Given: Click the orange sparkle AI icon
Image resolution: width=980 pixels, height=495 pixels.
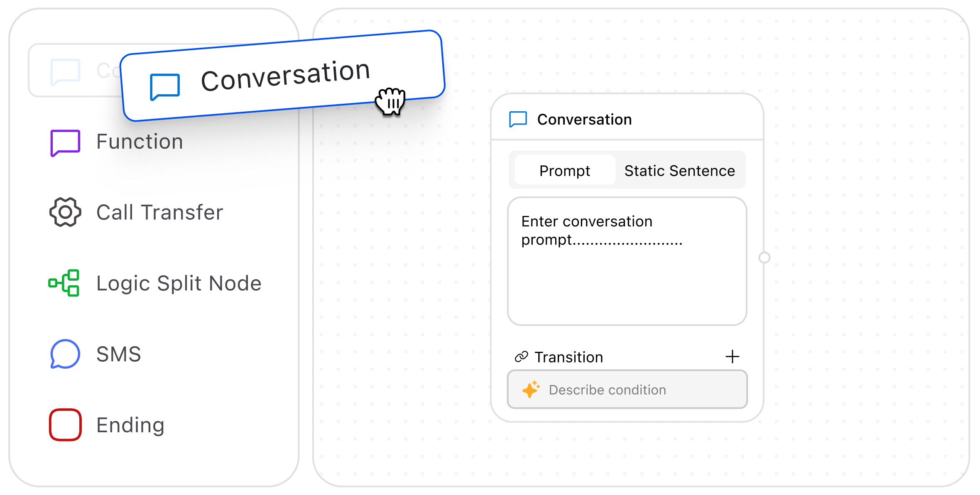Looking at the screenshot, I should (531, 390).
